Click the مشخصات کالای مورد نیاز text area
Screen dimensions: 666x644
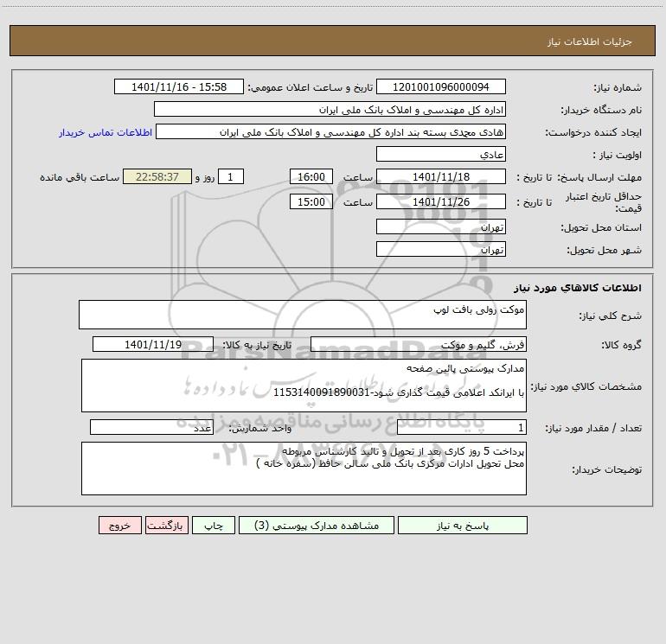pos(304,386)
